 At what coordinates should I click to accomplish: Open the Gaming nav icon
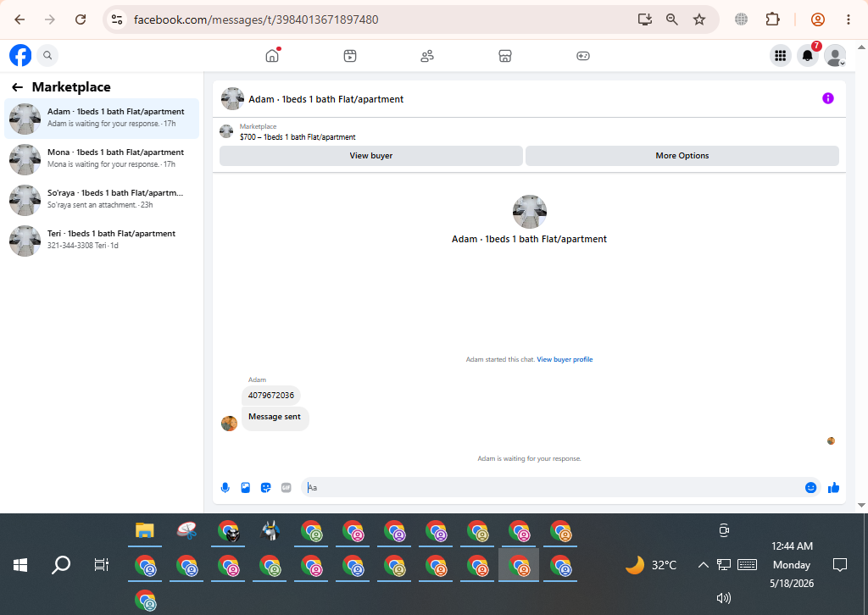pyautogui.click(x=583, y=56)
